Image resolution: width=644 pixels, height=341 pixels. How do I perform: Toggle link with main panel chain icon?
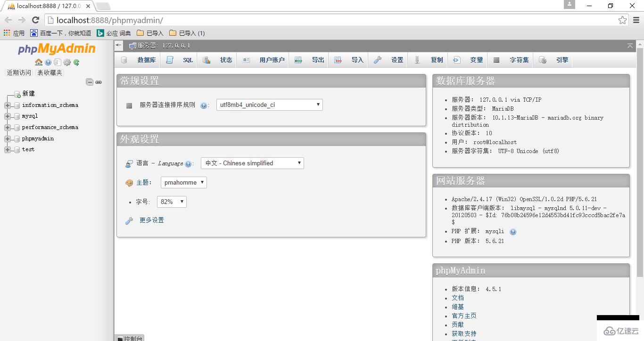[99, 82]
